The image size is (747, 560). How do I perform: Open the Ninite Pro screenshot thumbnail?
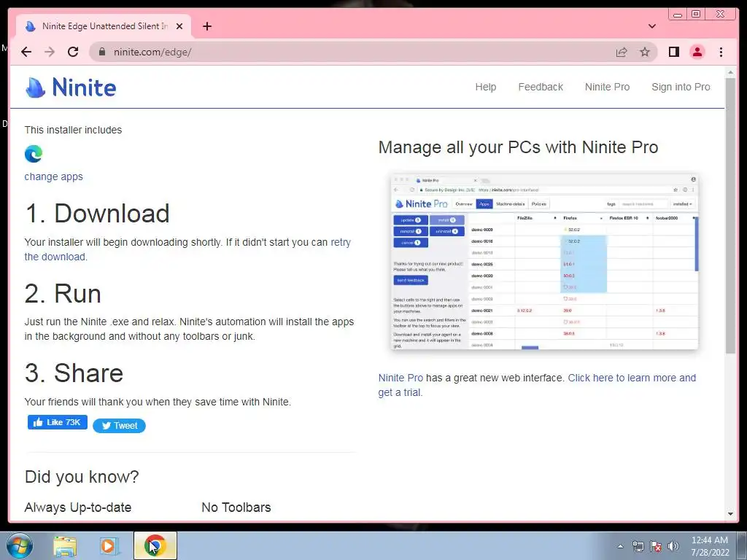544,262
